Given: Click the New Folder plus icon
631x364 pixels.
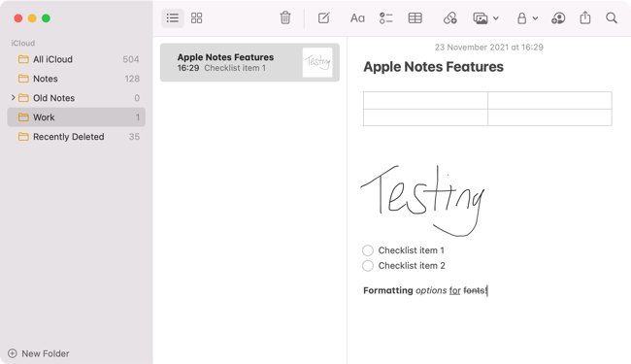Looking at the screenshot, I should (x=13, y=353).
